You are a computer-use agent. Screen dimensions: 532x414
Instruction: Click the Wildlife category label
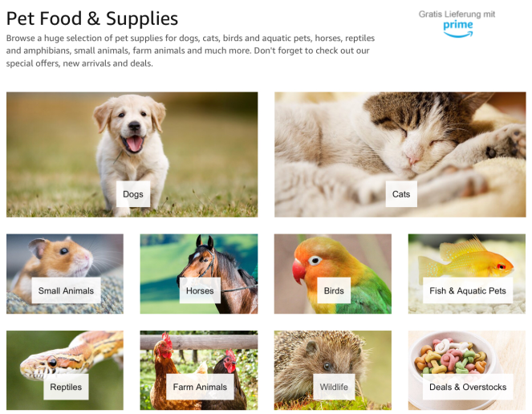[x=334, y=387]
